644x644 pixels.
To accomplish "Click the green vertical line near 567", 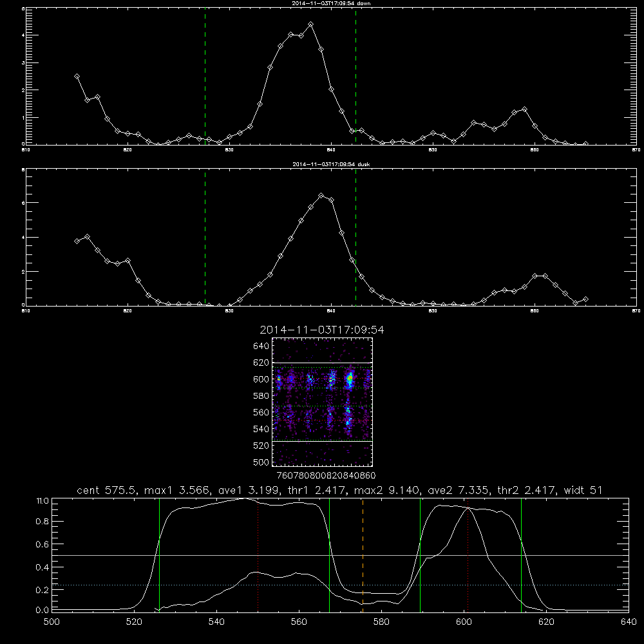I will (x=329, y=554).
